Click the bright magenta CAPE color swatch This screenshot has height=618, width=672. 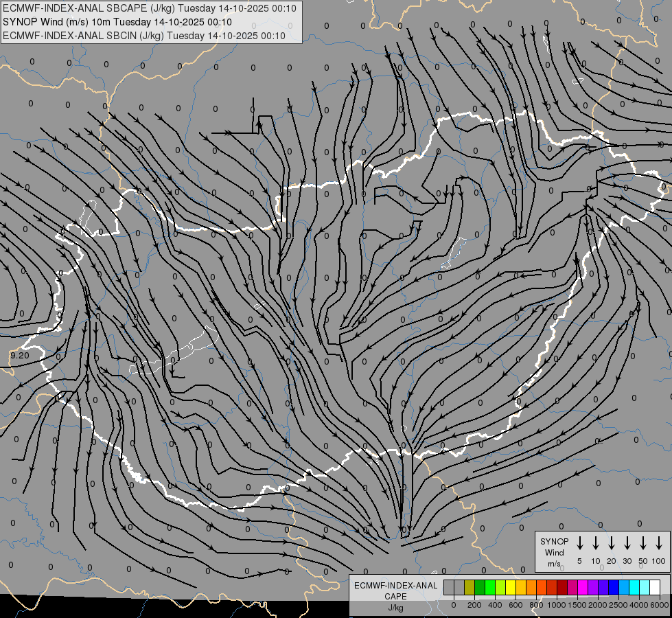point(583,587)
